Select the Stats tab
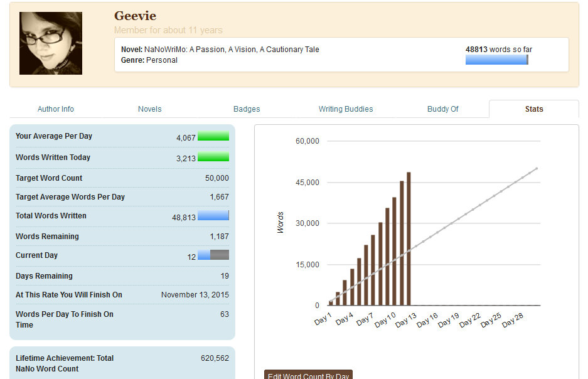The width and height of the screenshot is (588, 379). click(534, 109)
